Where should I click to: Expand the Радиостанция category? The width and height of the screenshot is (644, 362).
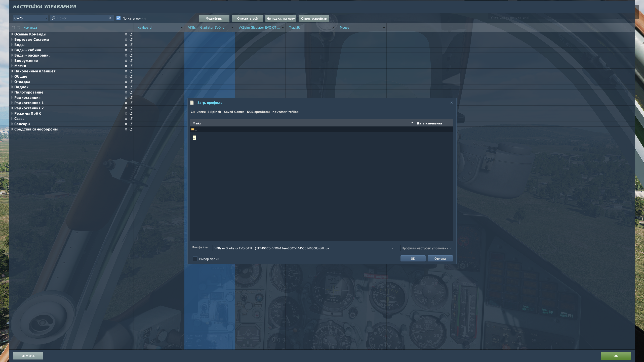point(12,98)
